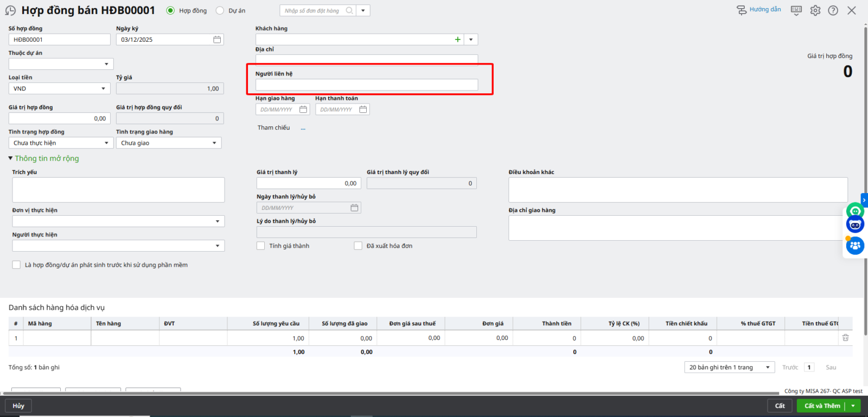
Task: Click the keyboard shortcuts icon
Action: point(796,10)
